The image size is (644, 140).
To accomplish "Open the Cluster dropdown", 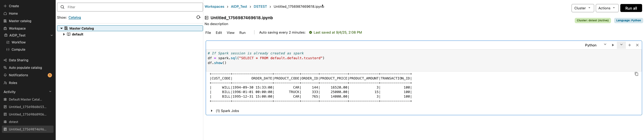I will pos(582,8).
